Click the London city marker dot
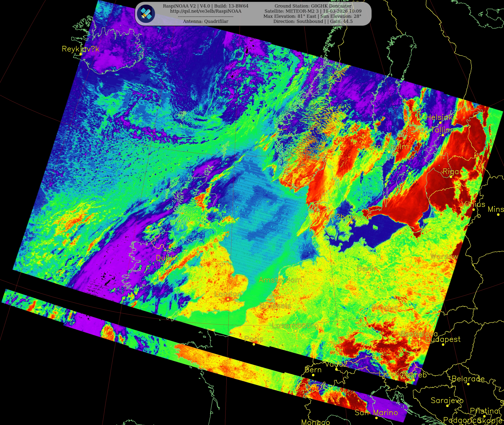This screenshot has width=504, height=425. [228, 299]
